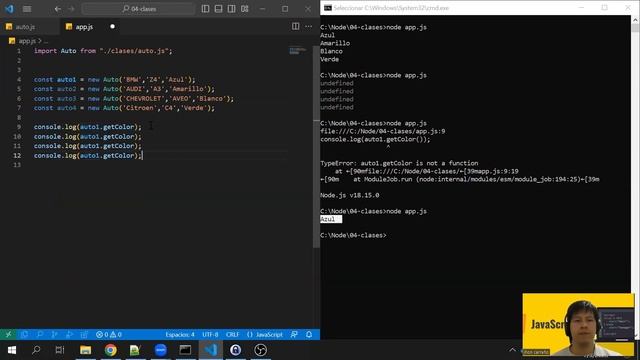Click the cmd window vertical scrollbar
Image resolution: width=640 pixels, height=360 pixels.
(635, 176)
